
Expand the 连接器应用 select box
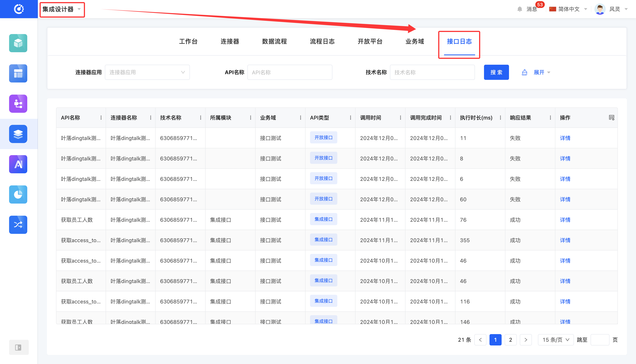pos(147,72)
